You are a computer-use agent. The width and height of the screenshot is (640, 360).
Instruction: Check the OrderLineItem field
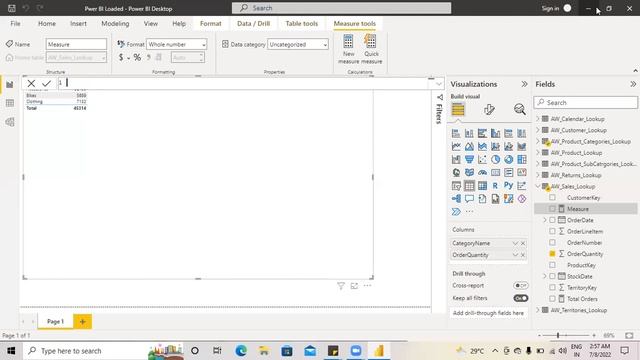552,231
